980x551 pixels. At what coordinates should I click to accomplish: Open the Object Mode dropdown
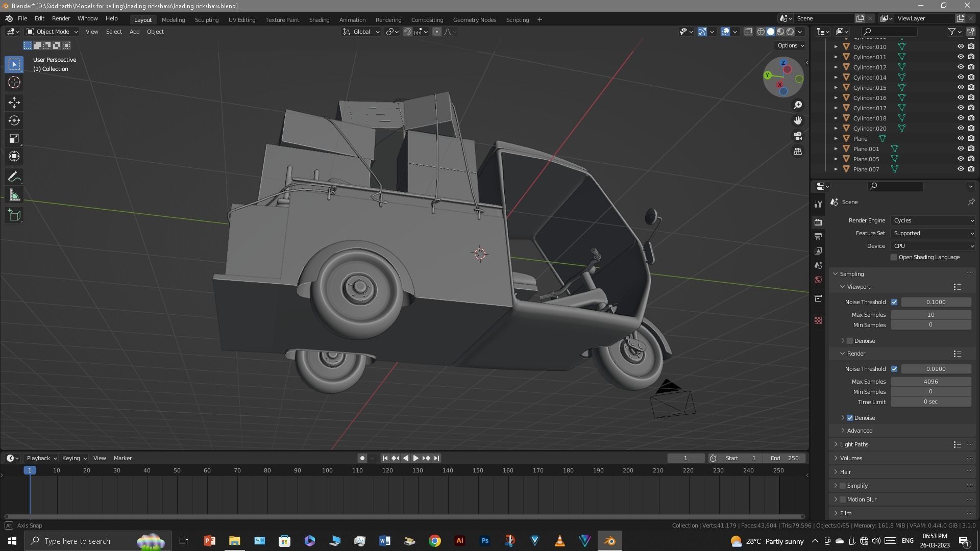pyautogui.click(x=52, y=32)
